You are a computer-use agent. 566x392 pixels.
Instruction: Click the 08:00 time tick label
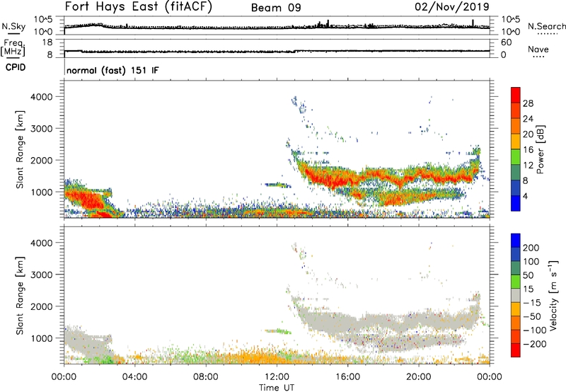pos(205,377)
